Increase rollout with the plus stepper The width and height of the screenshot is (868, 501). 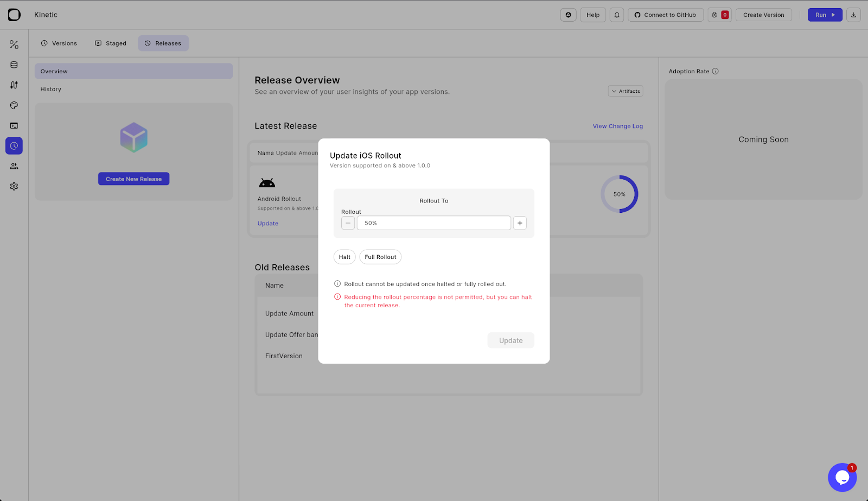click(520, 223)
